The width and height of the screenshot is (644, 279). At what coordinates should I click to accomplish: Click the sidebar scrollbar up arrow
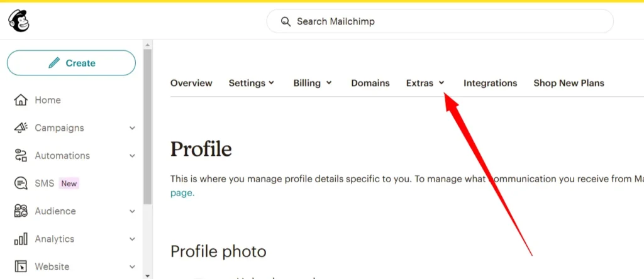point(148,45)
